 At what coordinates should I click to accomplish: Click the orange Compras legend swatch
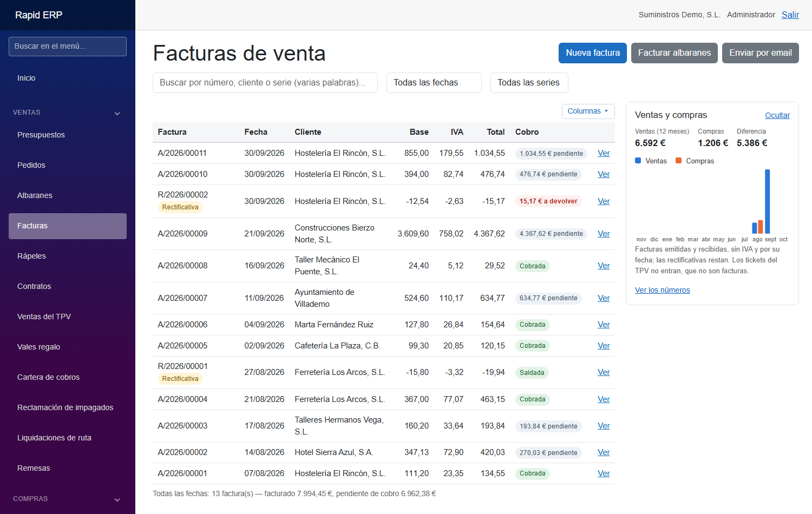pos(678,161)
